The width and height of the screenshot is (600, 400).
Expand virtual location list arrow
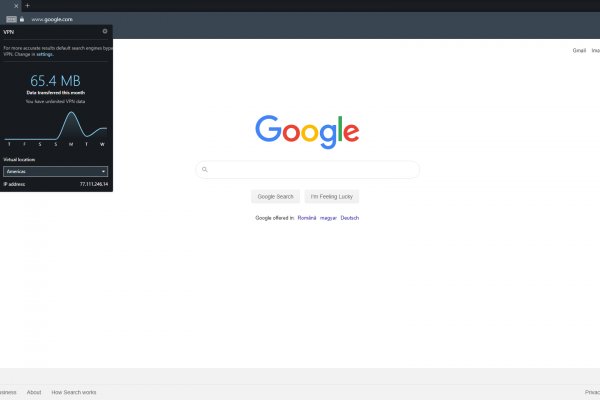[103, 171]
